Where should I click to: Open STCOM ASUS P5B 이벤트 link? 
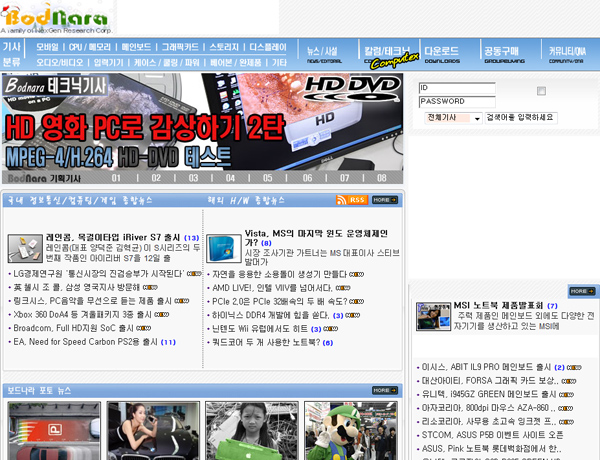[492, 435]
